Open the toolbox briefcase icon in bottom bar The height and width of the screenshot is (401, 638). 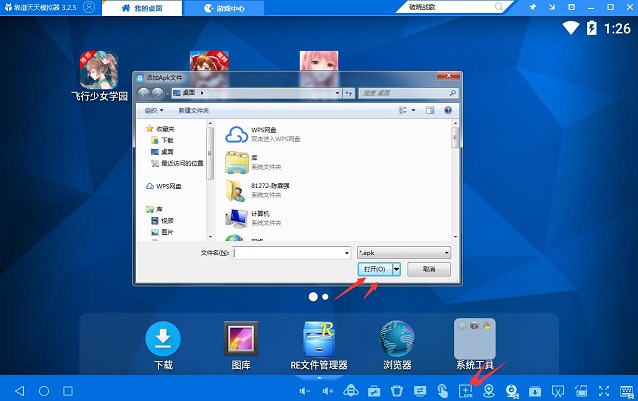[x=374, y=391]
